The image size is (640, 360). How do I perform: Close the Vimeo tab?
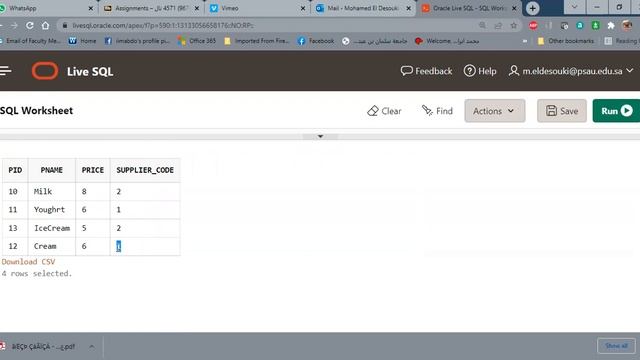click(303, 8)
